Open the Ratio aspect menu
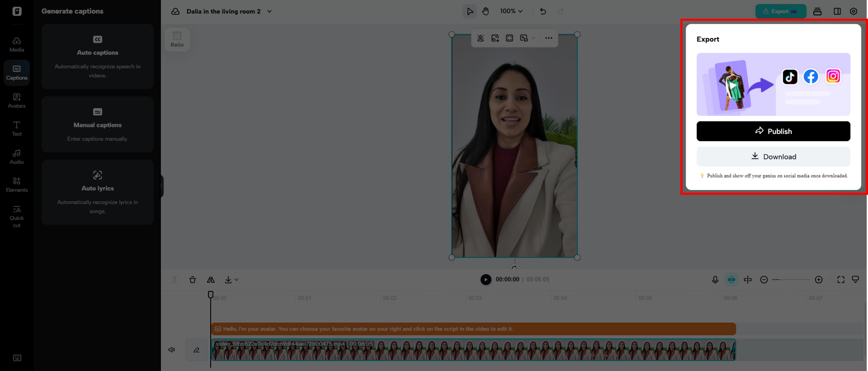868x371 pixels. [x=177, y=39]
